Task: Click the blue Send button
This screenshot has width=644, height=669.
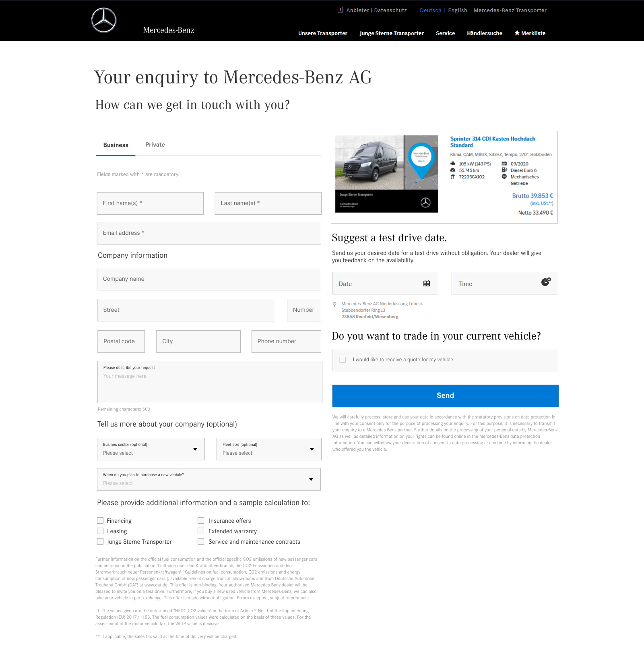Action: coord(445,396)
